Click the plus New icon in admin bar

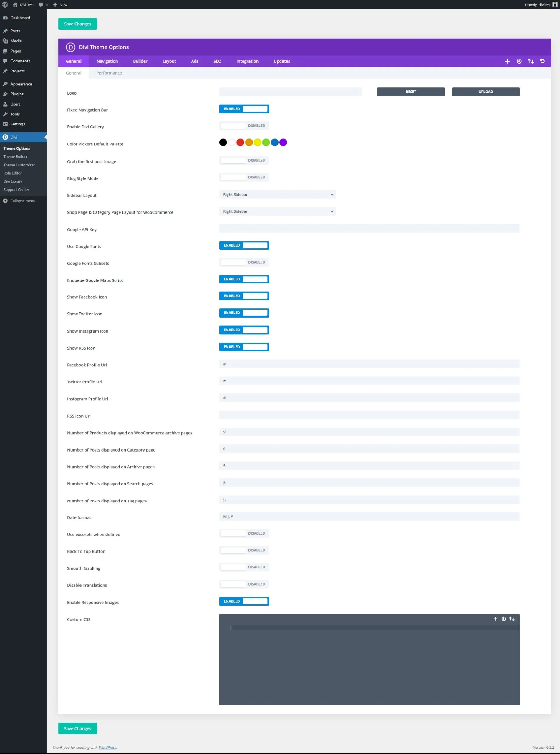tap(55, 5)
